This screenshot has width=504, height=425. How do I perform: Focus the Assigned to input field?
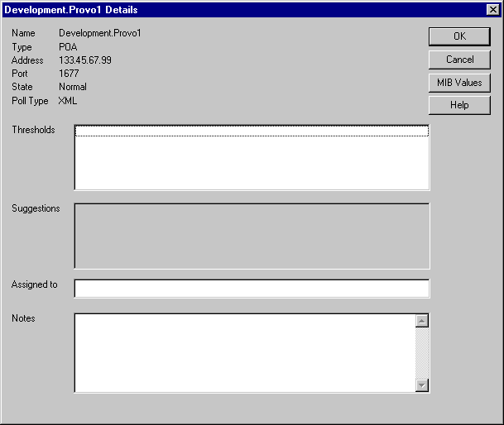pyautogui.click(x=252, y=289)
